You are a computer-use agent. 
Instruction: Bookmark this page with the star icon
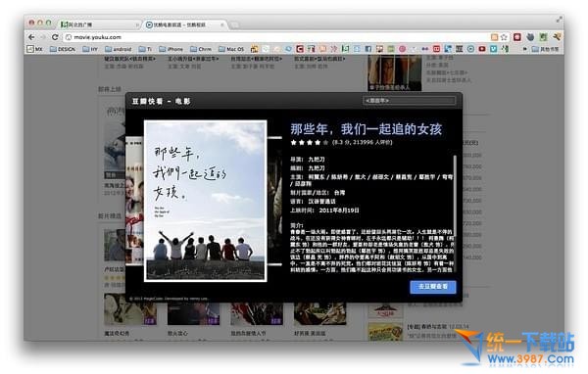tap(504, 37)
